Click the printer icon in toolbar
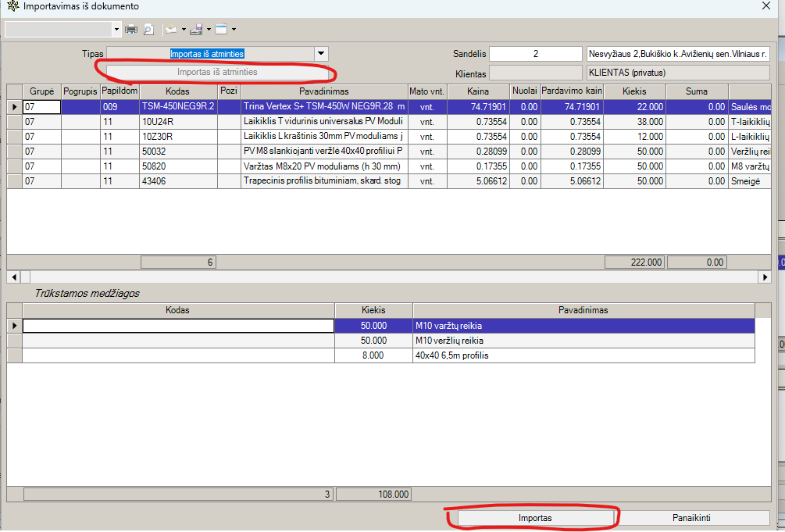Screen dimensions: 785x532 coord(131,30)
